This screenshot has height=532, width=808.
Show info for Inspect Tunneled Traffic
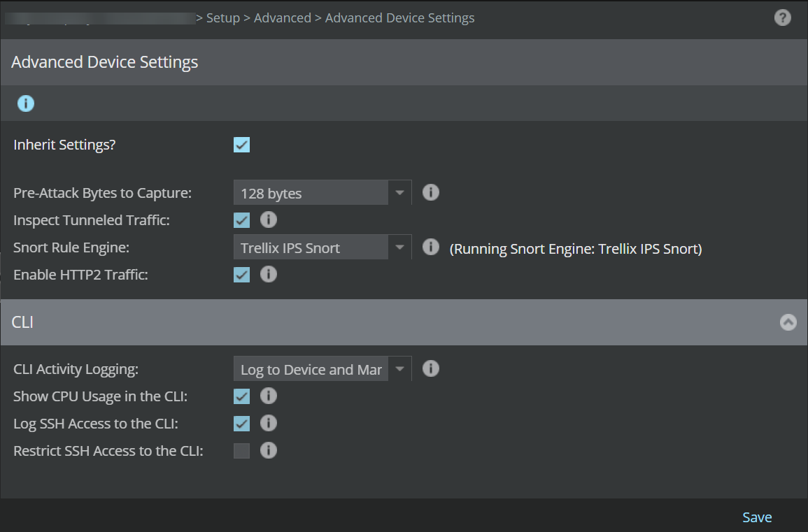269,220
